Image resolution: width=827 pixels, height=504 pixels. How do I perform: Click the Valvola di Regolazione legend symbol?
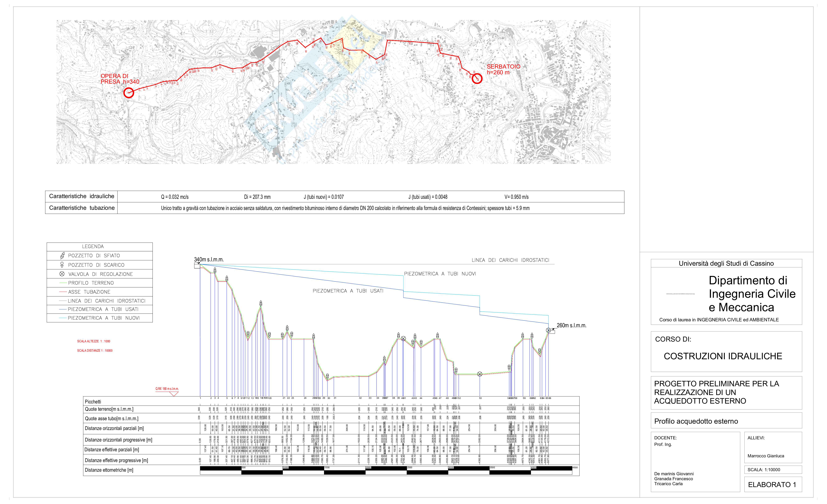click(x=62, y=274)
